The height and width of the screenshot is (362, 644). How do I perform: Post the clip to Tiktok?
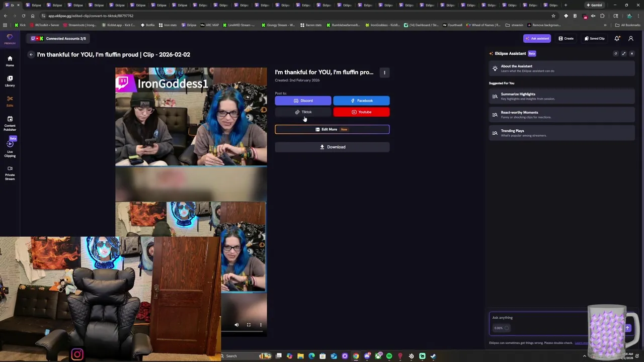303,112
